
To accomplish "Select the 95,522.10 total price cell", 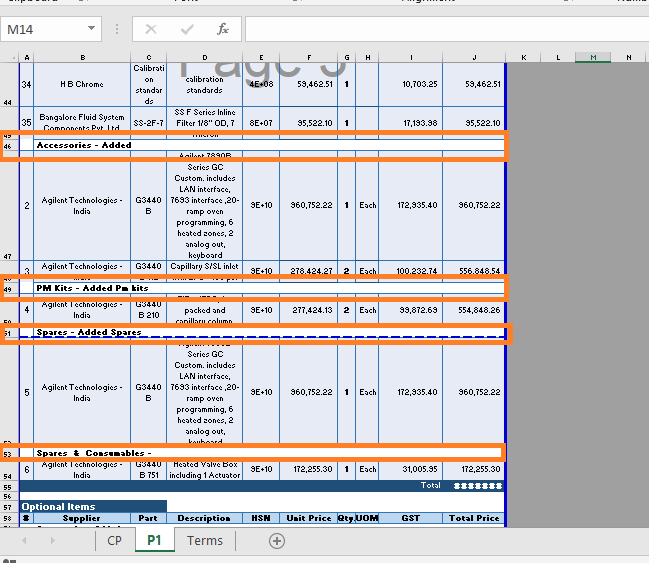I will (474, 123).
